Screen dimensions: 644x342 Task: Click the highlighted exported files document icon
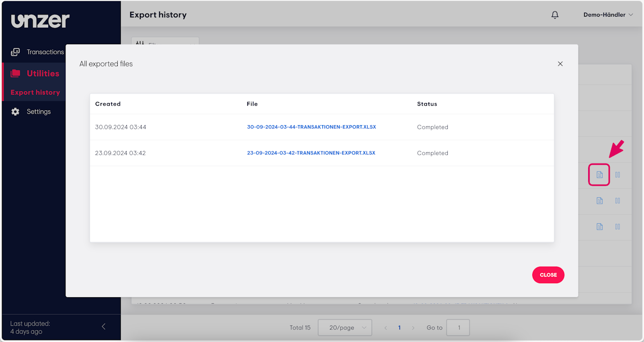[x=599, y=175]
